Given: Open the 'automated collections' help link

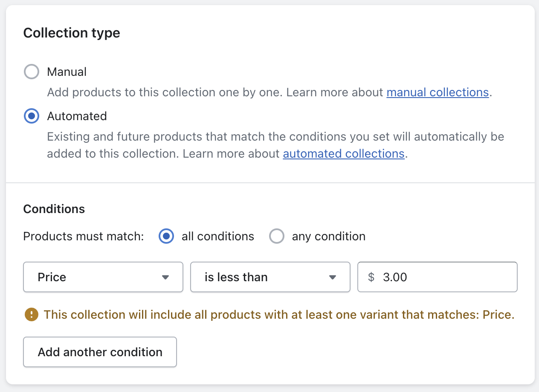Looking at the screenshot, I should (343, 153).
